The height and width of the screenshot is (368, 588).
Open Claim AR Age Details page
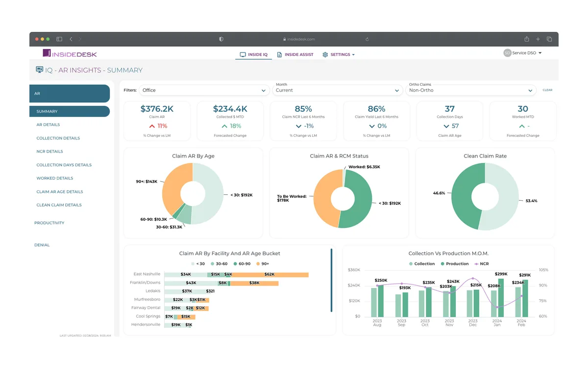[x=60, y=192]
